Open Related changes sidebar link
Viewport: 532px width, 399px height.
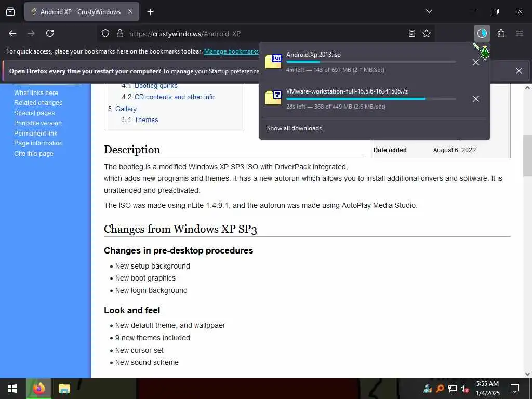(x=38, y=102)
